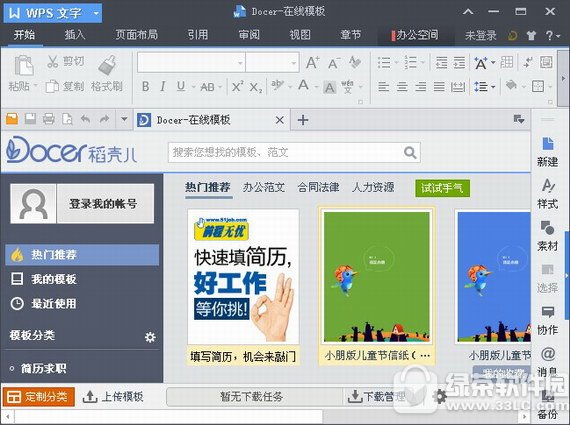Click the Copy (复制) icon

(x=52, y=86)
